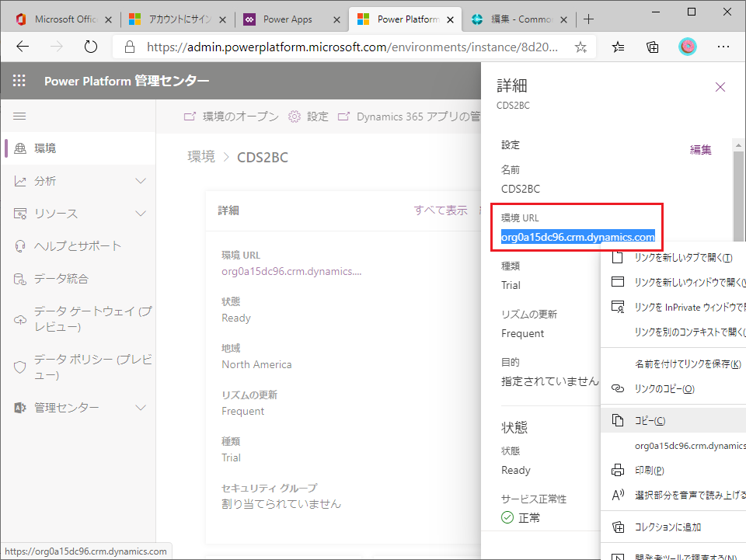This screenshot has width=746, height=560.
Task: Close the Power Apps tab
Action: (x=336, y=19)
